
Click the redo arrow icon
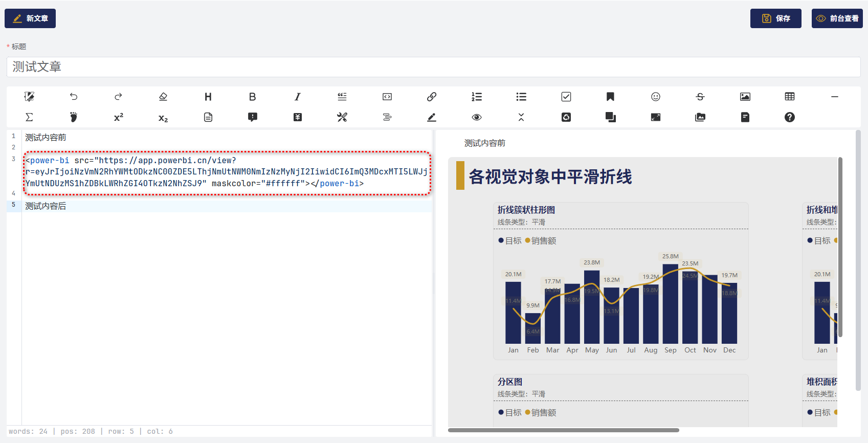118,97
